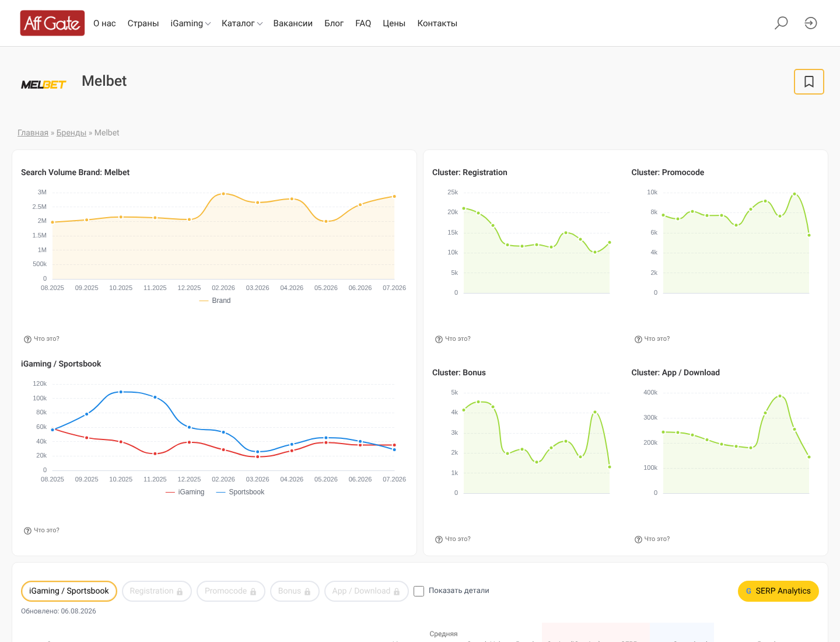Open the Цены page
Viewport: 840px width, 642px height.
[394, 23]
